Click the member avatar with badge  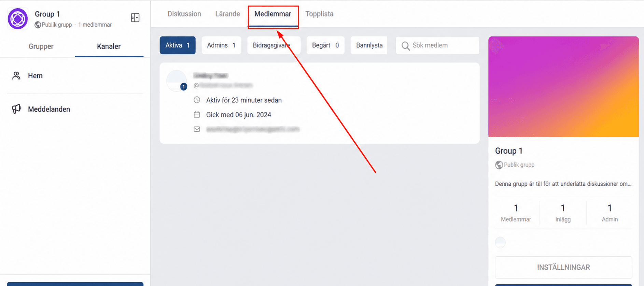pos(177,81)
